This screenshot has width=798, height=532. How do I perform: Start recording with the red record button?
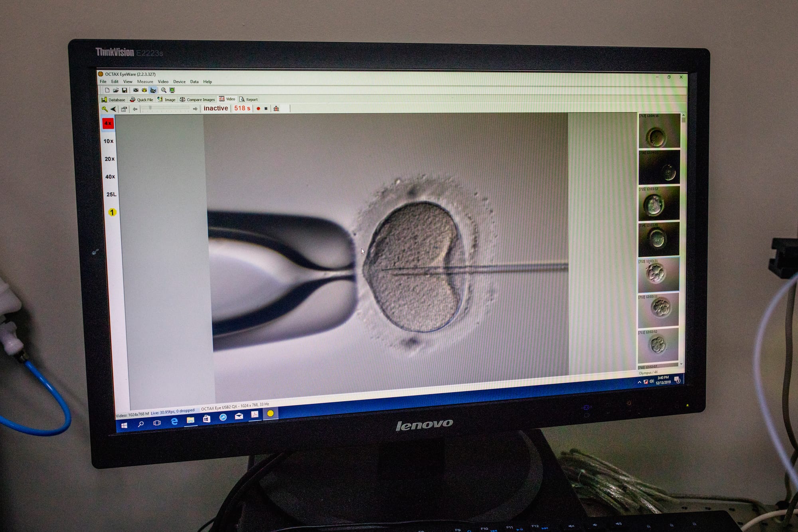(258, 109)
